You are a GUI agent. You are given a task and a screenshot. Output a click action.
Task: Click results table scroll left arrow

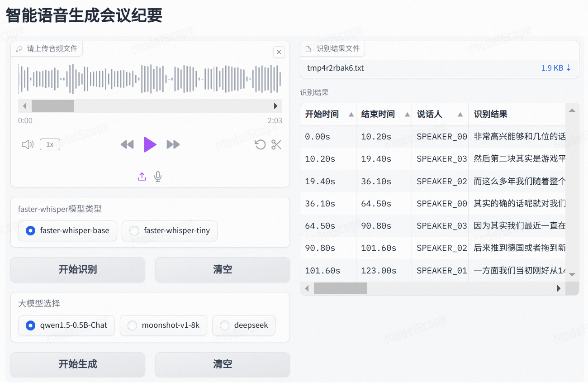pos(307,288)
